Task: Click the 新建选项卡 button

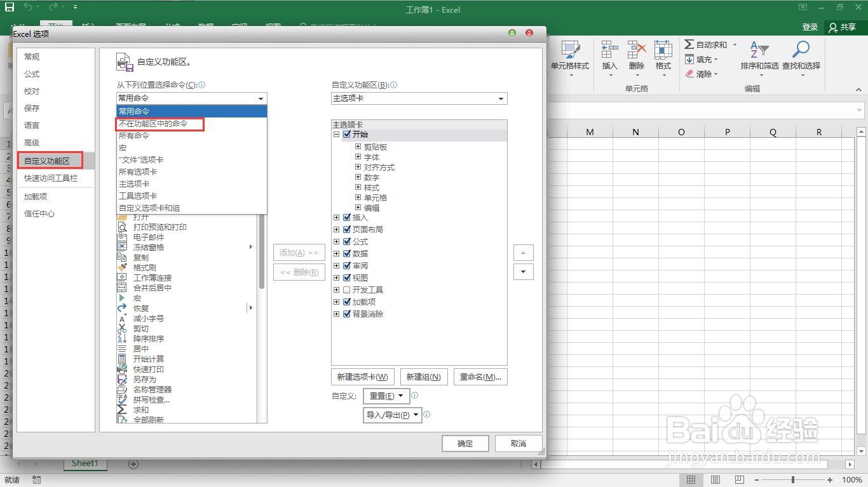Action: (x=363, y=377)
